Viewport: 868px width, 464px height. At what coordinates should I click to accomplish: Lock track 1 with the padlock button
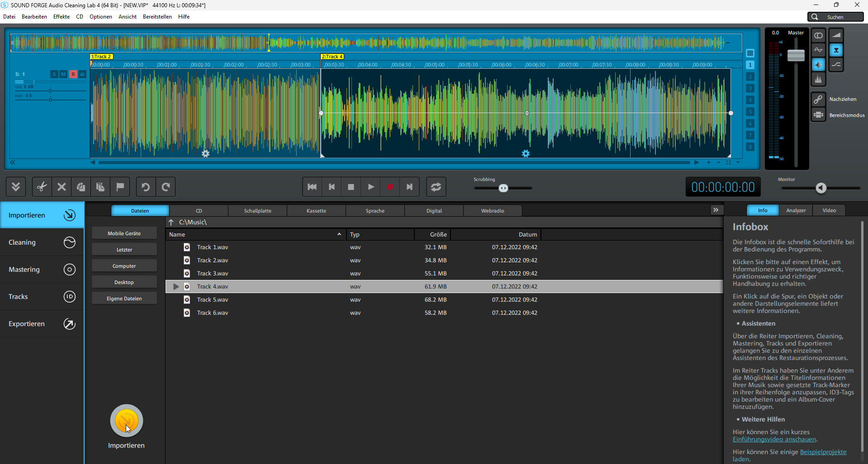click(82, 74)
